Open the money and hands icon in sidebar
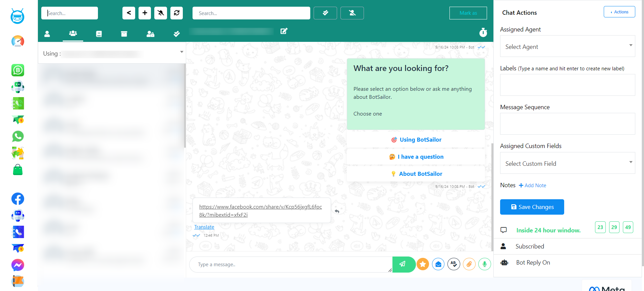This screenshot has height=291, width=644. (x=18, y=153)
